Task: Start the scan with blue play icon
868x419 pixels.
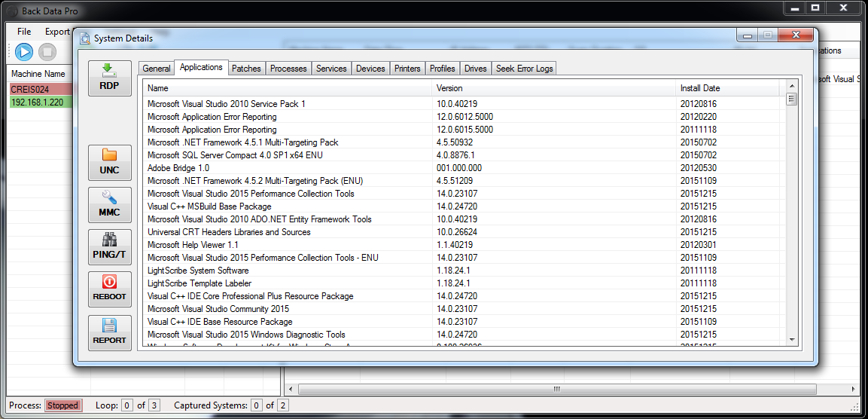Action: point(24,52)
